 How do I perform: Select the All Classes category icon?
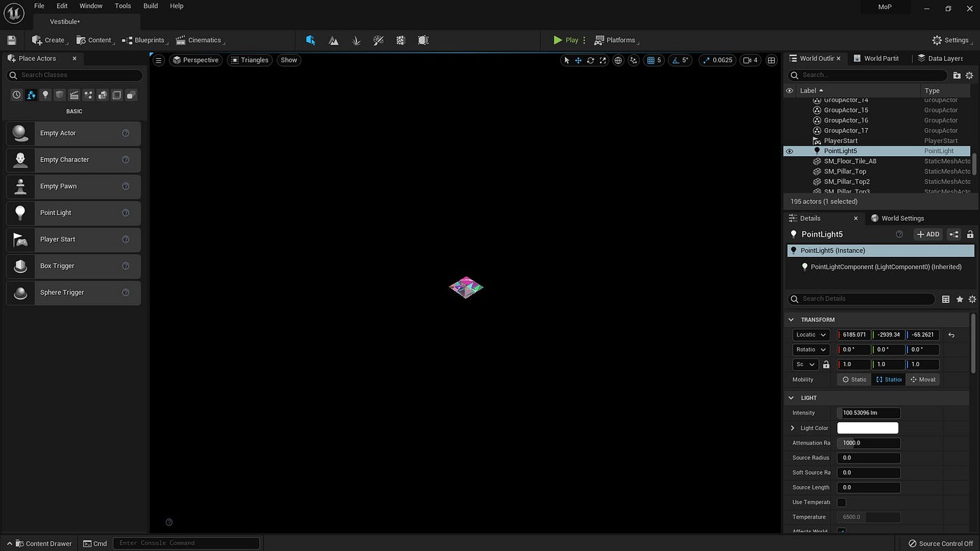(131, 95)
